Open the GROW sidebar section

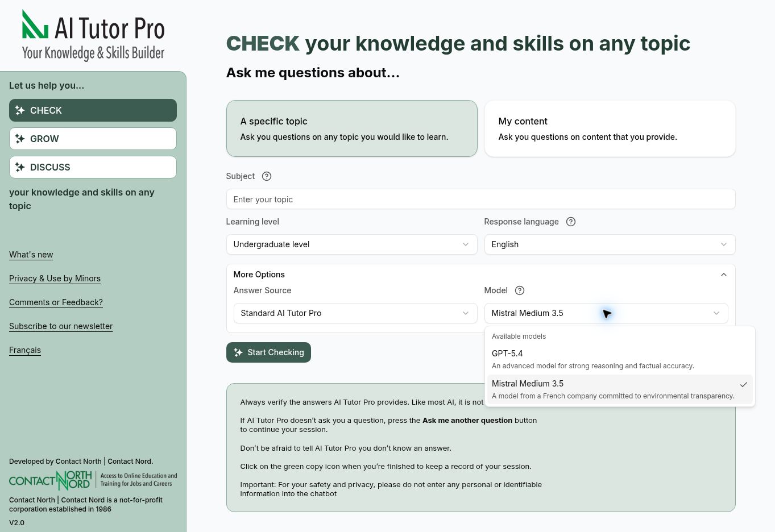point(93,139)
